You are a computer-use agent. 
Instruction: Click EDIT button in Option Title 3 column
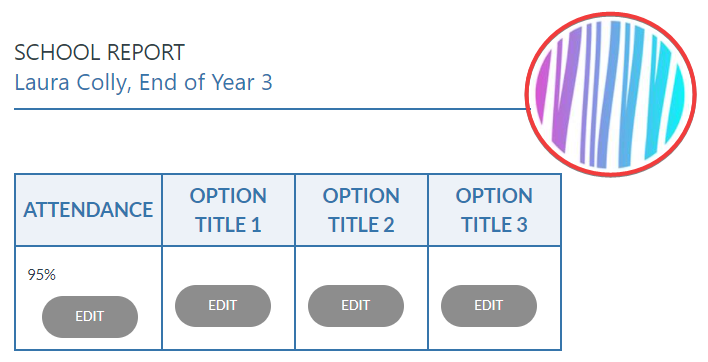coord(489,306)
